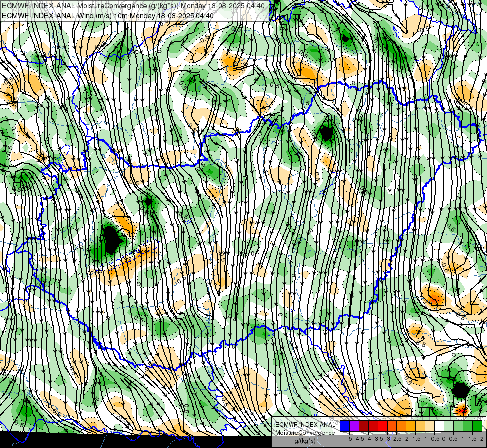Select the darkest red legend swatch

point(364,426)
